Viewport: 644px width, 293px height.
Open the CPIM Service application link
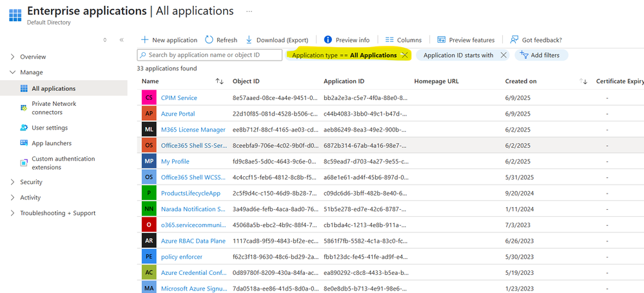(179, 98)
